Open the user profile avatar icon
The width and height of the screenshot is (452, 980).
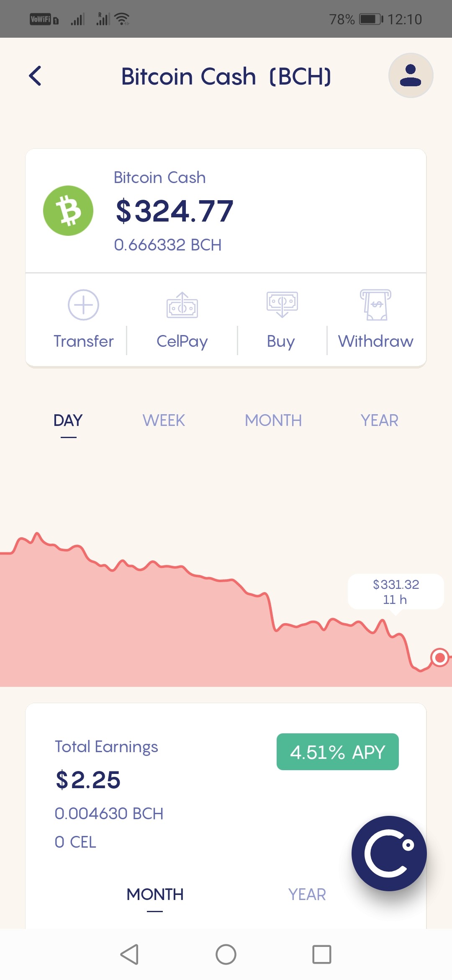(x=411, y=76)
